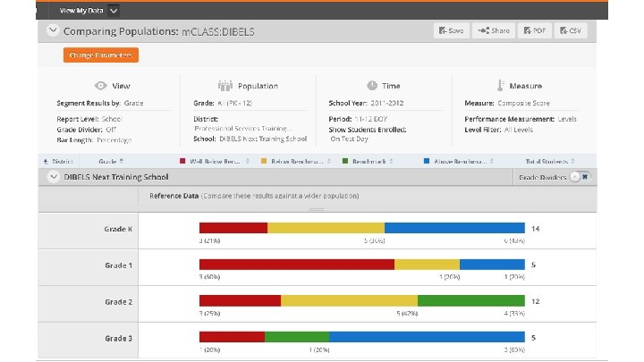Sort by Benchmark column arrows

click(391, 161)
